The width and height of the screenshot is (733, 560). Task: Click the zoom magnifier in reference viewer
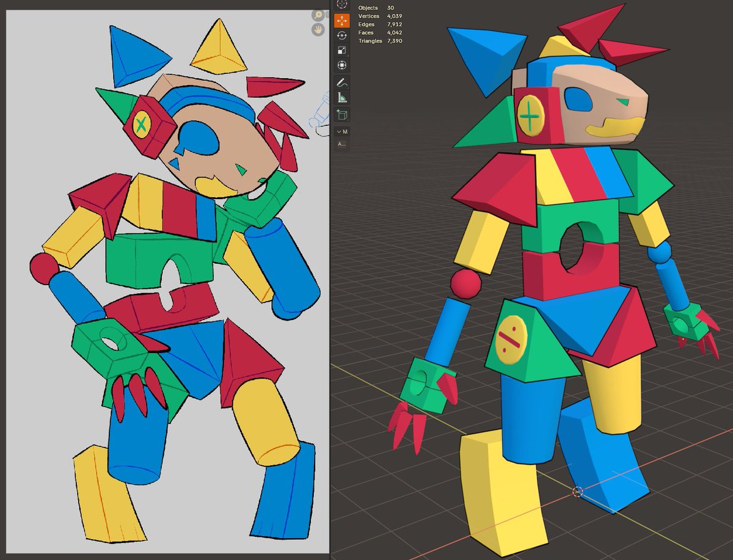tap(318, 15)
